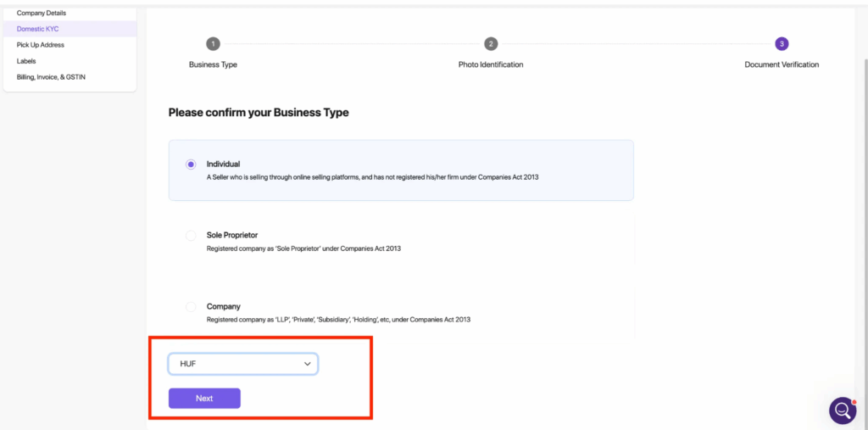868x430 pixels.
Task: Go to Document Verification step label
Action: click(x=782, y=64)
